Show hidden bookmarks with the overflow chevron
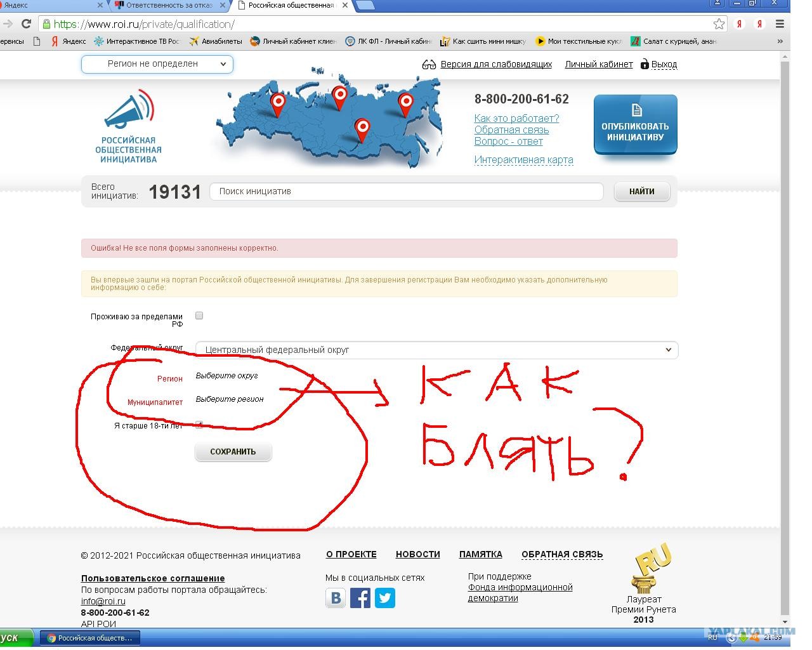Screen dimensions: 812x650 click(780, 41)
